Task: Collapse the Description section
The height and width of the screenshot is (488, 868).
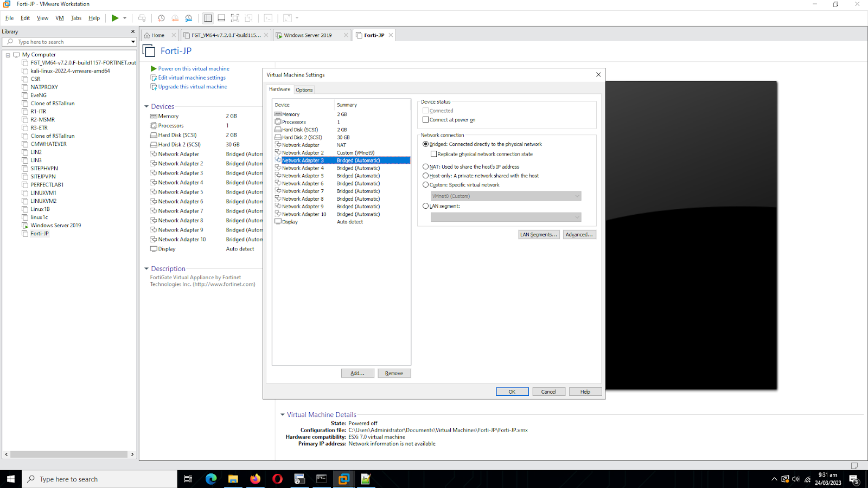Action: pos(146,269)
